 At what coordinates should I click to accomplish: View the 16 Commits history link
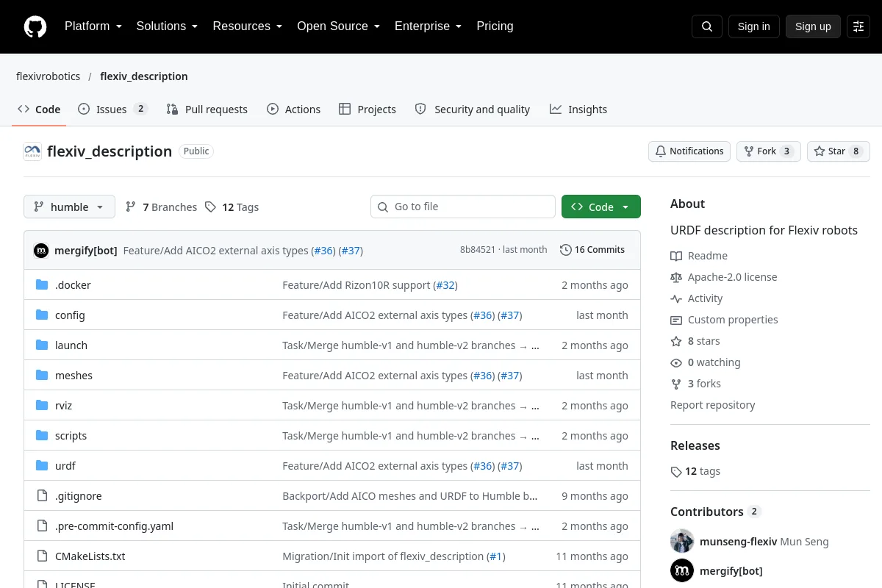[592, 250]
